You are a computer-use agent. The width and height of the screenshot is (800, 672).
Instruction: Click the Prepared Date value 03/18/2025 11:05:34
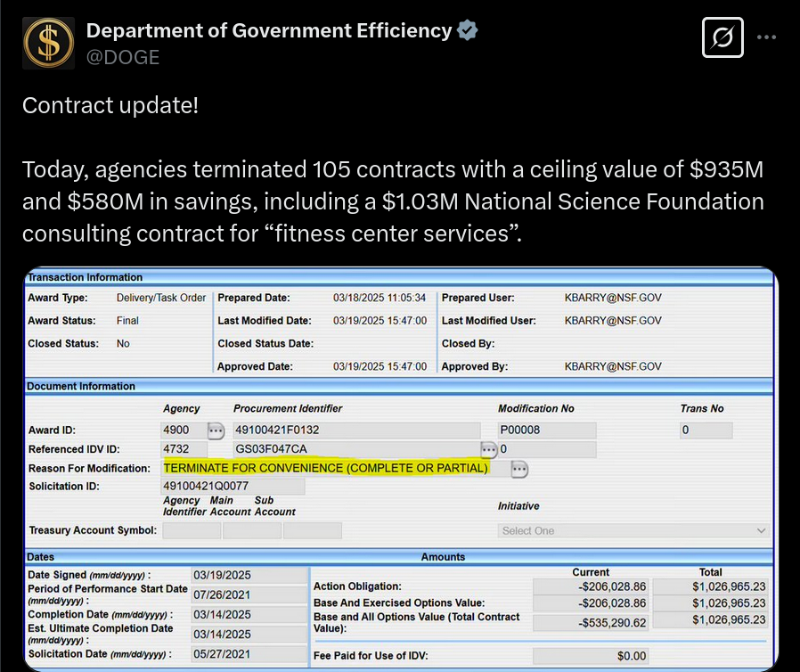(380, 298)
